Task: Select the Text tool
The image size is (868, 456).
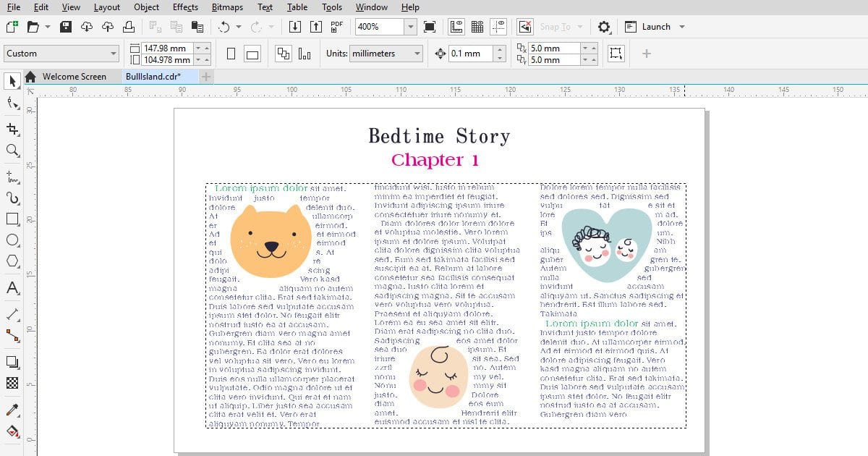Action: pos(12,289)
